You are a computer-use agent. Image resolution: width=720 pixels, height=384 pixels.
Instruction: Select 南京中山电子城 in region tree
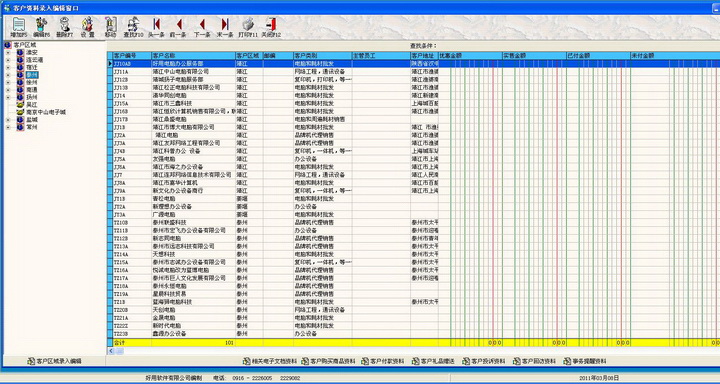[x=46, y=112]
